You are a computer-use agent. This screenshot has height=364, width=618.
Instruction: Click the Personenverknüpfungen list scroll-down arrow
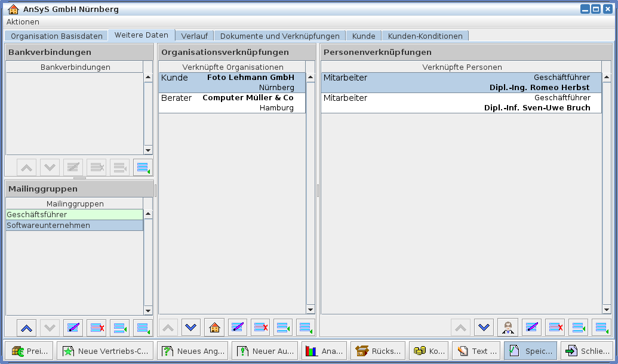pos(607,309)
